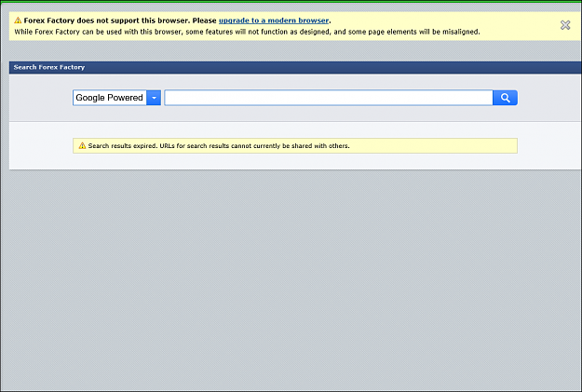Open the Google Powered dropdown arrow
Image resolution: width=582 pixels, height=392 pixels.
(154, 98)
